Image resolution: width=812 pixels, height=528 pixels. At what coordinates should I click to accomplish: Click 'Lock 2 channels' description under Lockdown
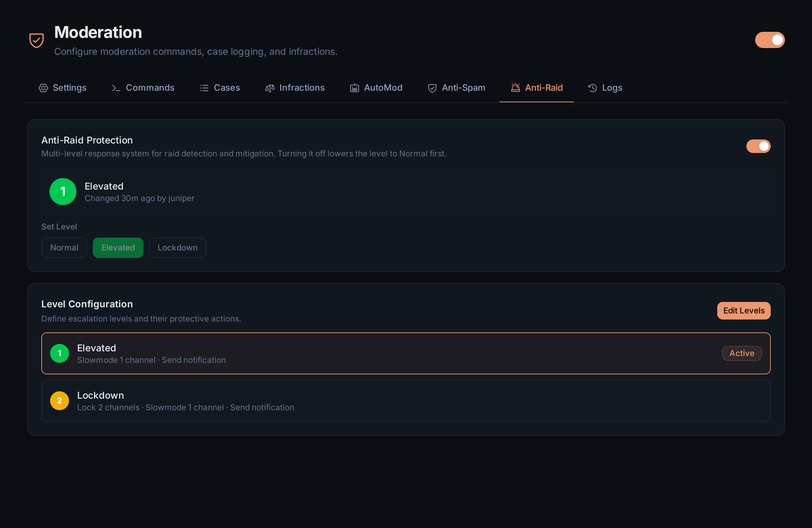coord(108,408)
